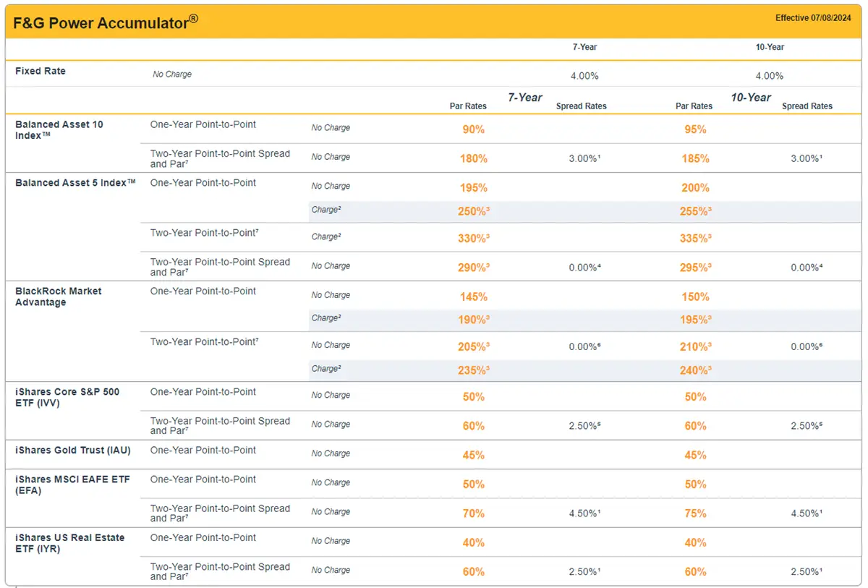
Task: Click the 250% par rate value
Action: coord(475,212)
